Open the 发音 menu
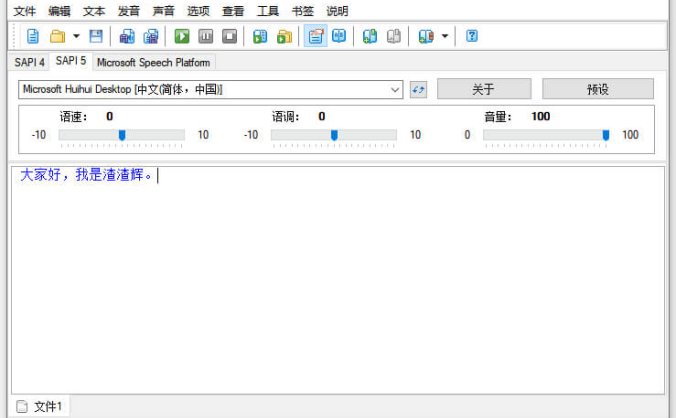The image size is (676, 418). point(129,11)
